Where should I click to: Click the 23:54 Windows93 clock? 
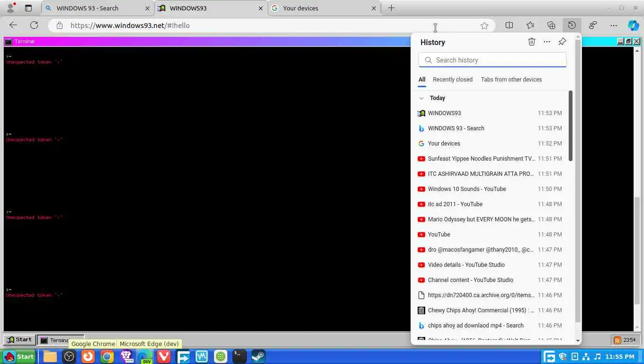(629, 340)
